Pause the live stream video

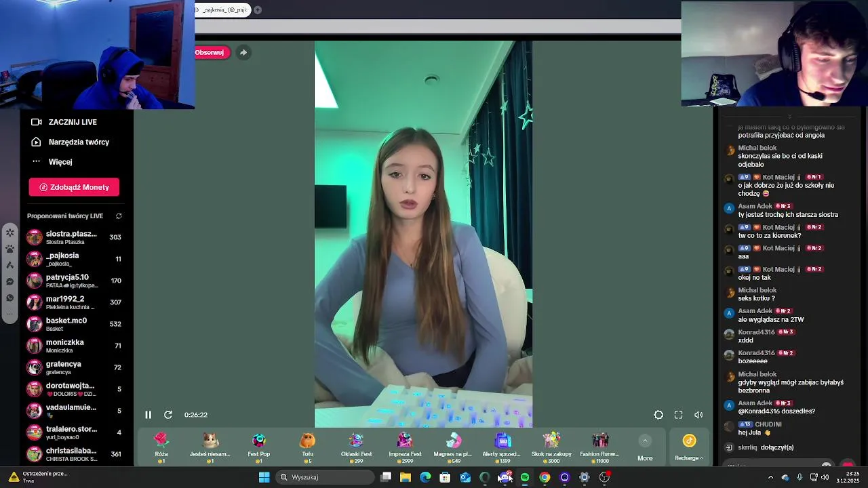(148, 415)
